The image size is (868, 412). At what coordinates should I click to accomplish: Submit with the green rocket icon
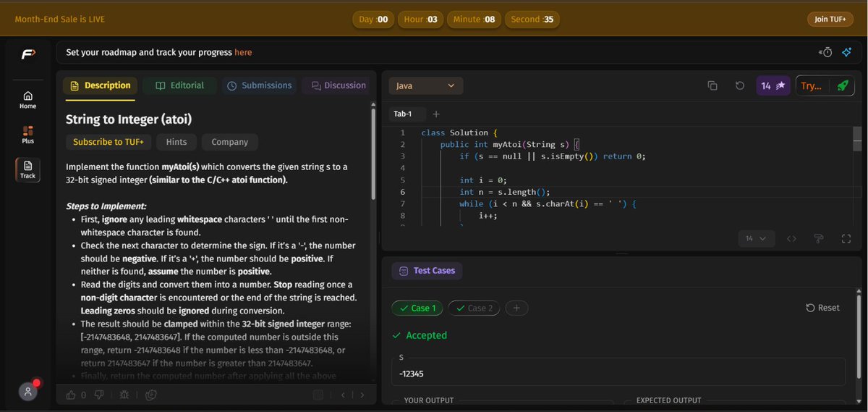pos(842,85)
